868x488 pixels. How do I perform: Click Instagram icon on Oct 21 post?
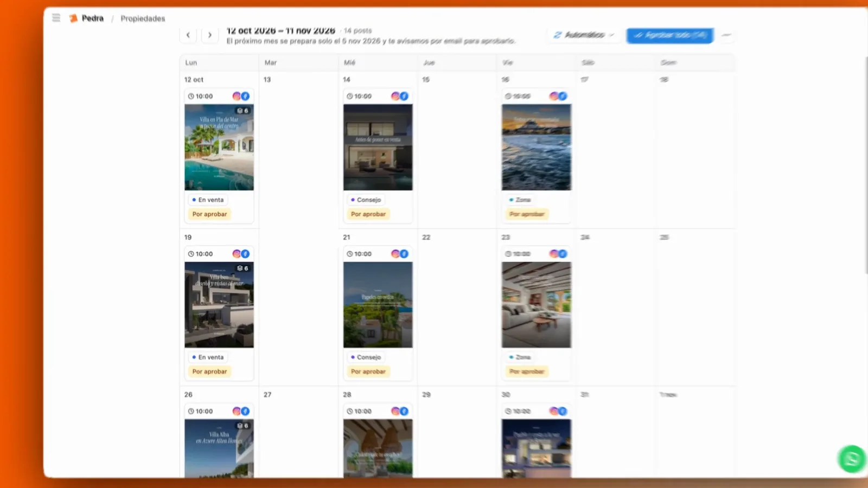point(395,254)
